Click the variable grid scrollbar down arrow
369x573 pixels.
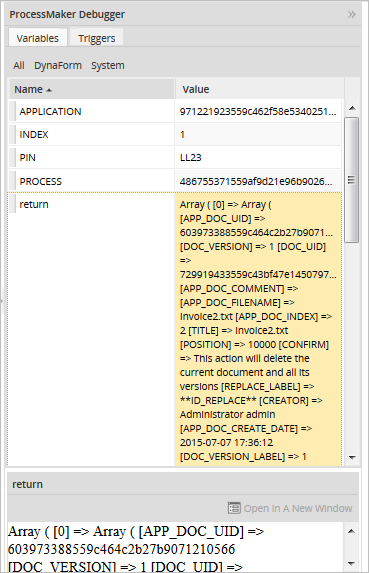tap(352, 458)
